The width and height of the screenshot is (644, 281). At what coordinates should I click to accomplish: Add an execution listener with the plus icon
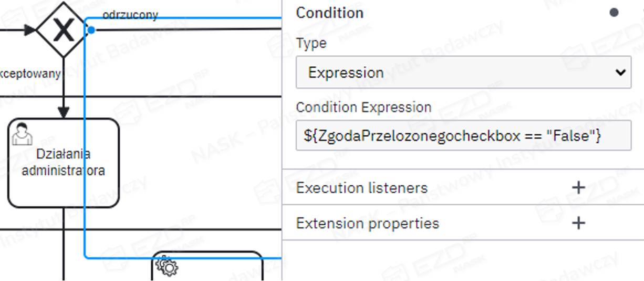point(578,188)
